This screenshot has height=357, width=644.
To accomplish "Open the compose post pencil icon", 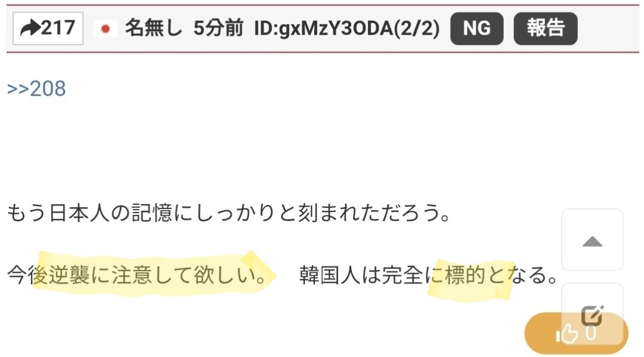I will [592, 316].
